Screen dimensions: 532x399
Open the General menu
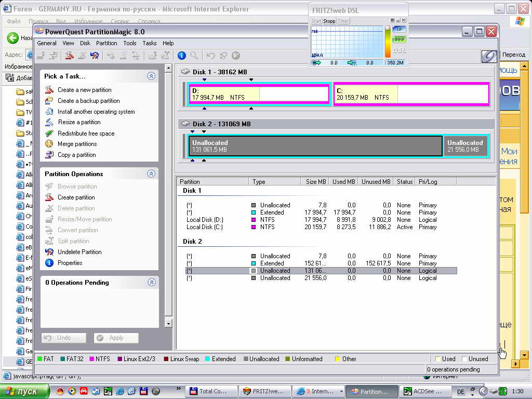(47, 43)
